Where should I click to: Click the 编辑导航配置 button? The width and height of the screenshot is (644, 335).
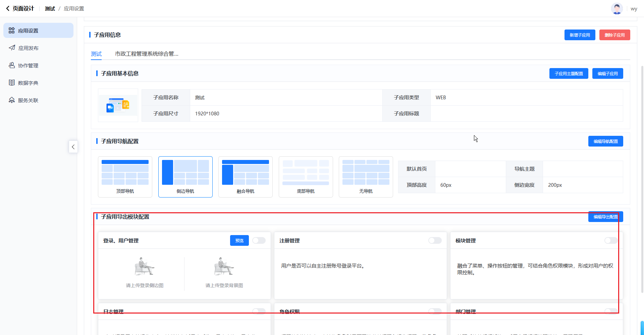(x=605, y=141)
